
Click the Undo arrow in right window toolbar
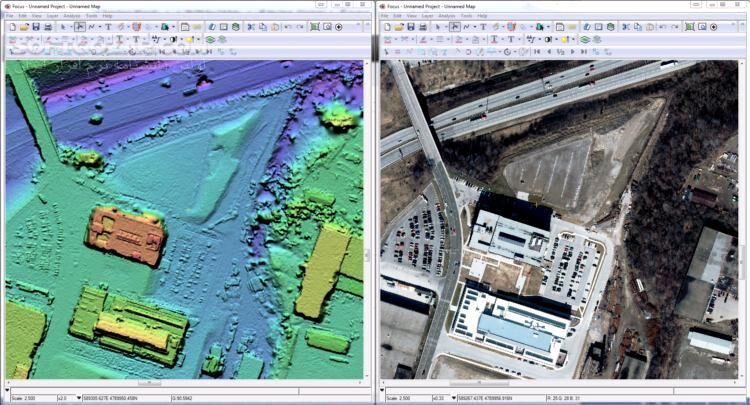[x=662, y=27]
